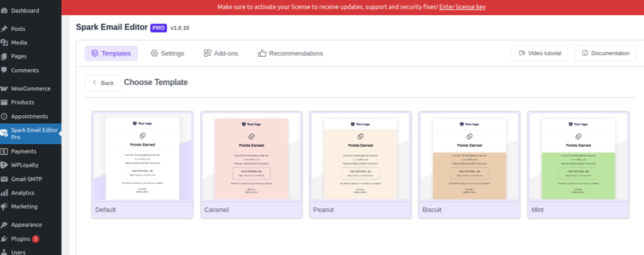The height and width of the screenshot is (255, 644).
Task: Go back with the Back button
Action: [103, 82]
